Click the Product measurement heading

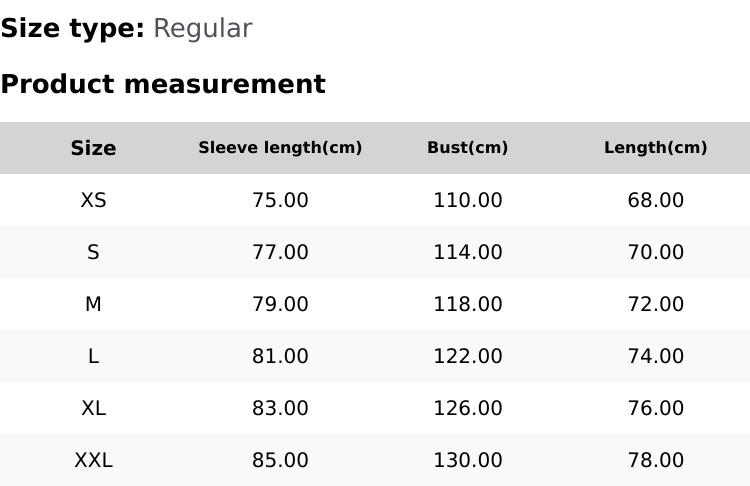(163, 84)
